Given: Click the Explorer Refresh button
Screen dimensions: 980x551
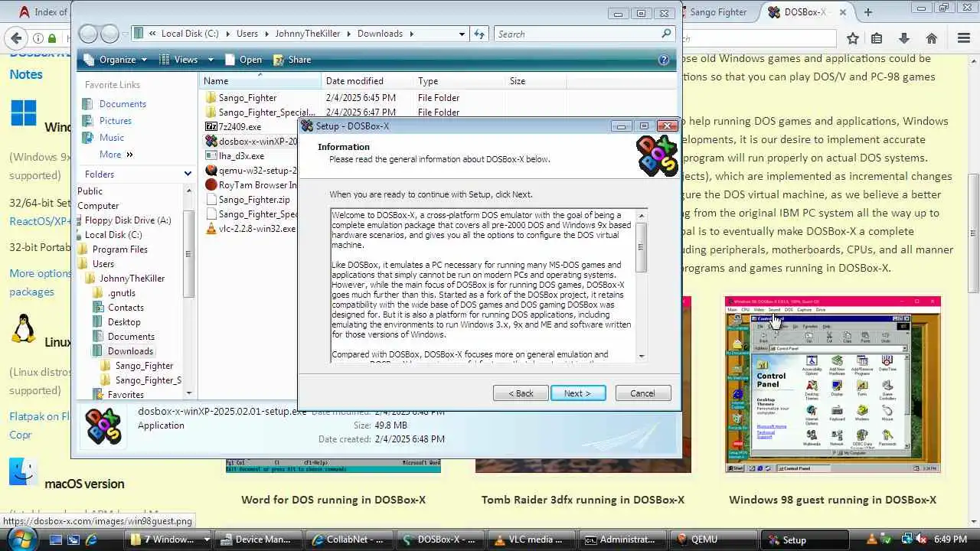Looking at the screenshot, I should tap(479, 34).
